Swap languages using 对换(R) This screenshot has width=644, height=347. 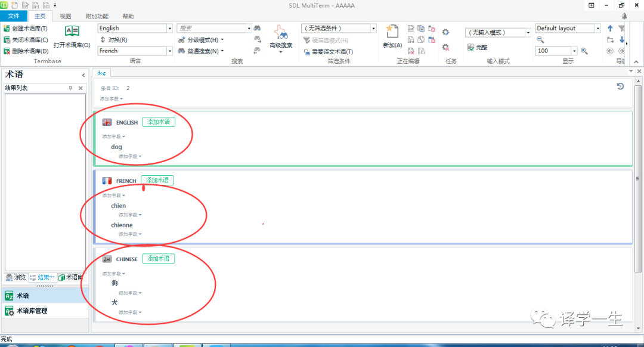[114, 40]
